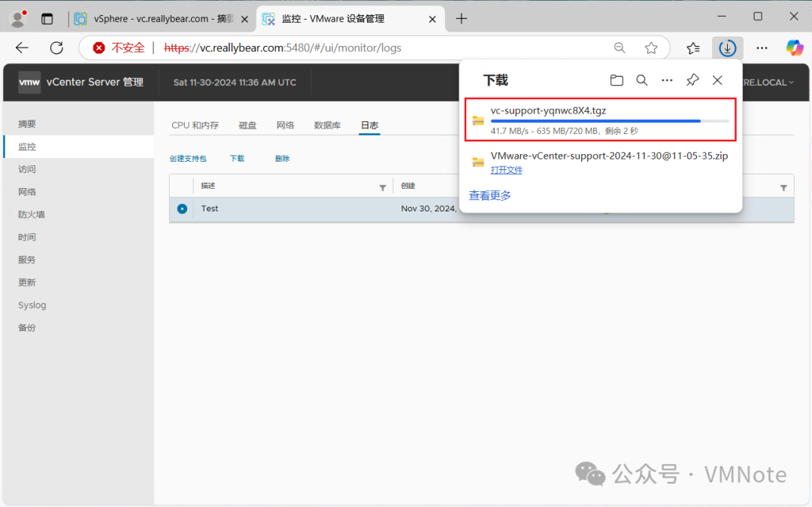Switch to the CPU 和内存 tab
Screen dimensions: 812x507
(195, 126)
